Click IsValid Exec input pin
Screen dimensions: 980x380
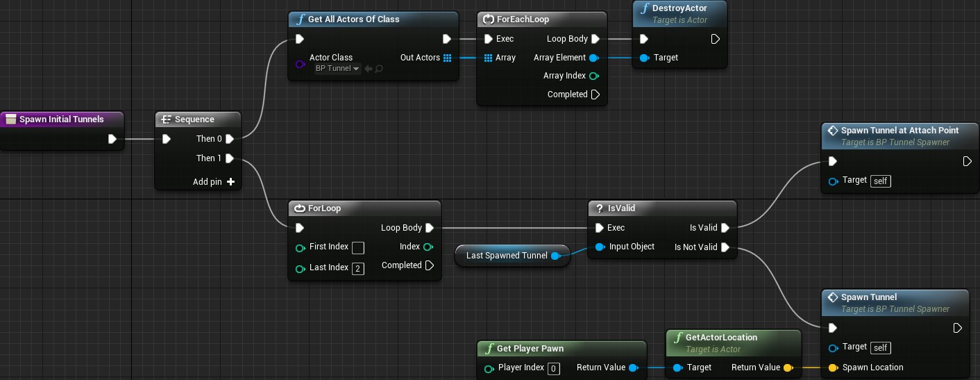pos(599,228)
